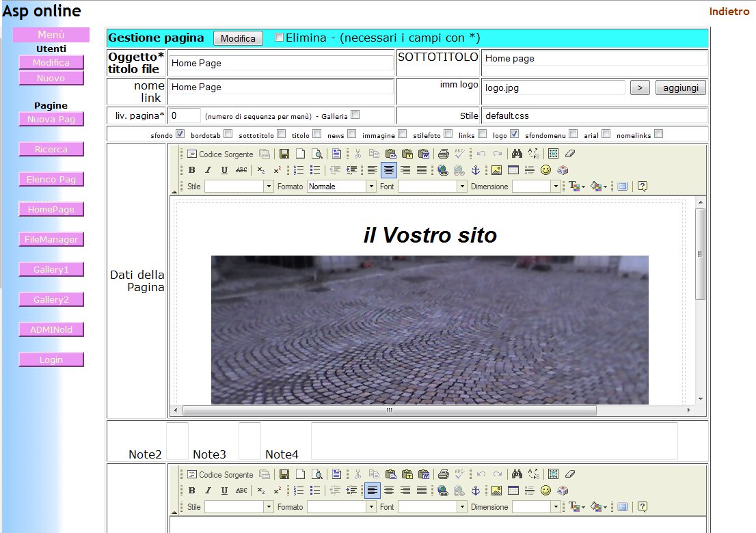
Task: Open text color picker in first editor
Action: (x=577, y=186)
